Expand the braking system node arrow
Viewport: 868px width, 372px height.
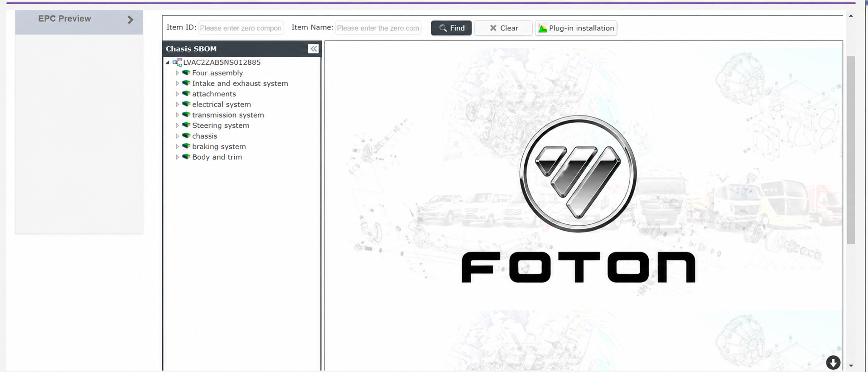[x=177, y=146]
